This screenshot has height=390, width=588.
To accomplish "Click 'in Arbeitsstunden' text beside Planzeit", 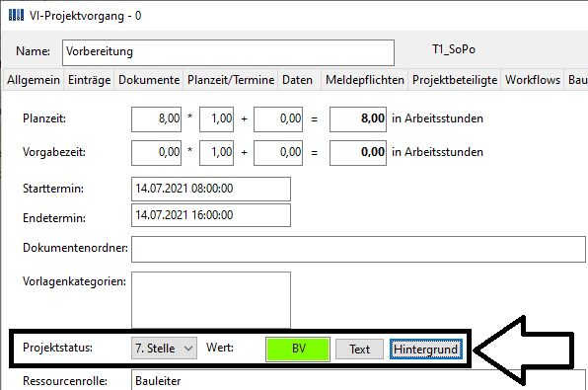I will click(437, 118).
